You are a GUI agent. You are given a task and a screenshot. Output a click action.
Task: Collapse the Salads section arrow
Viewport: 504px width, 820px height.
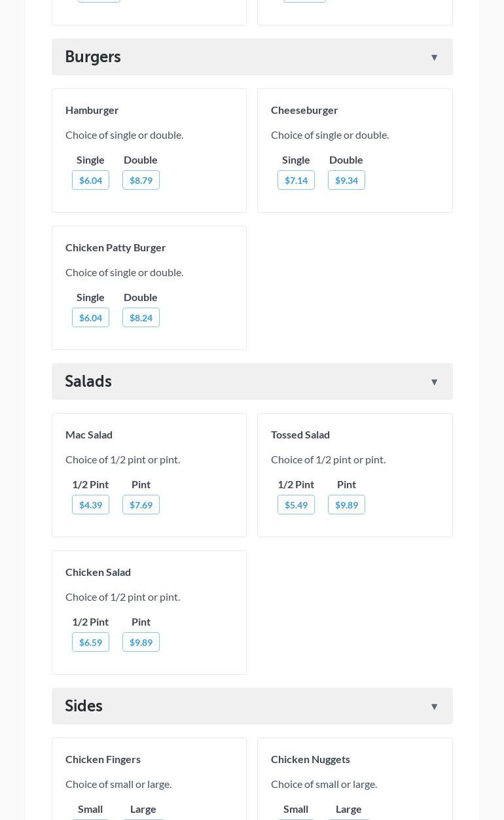pos(434,382)
